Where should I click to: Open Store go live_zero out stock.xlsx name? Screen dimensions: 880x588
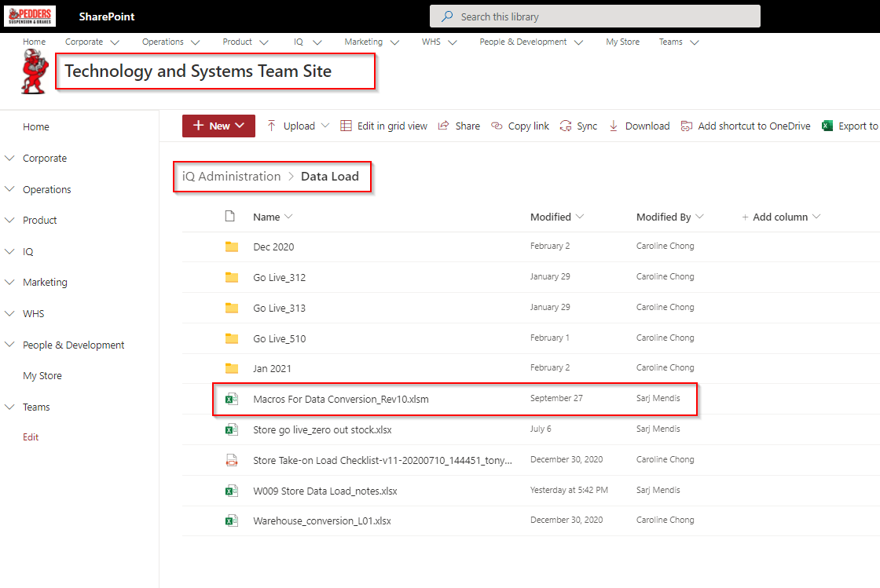(322, 430)
